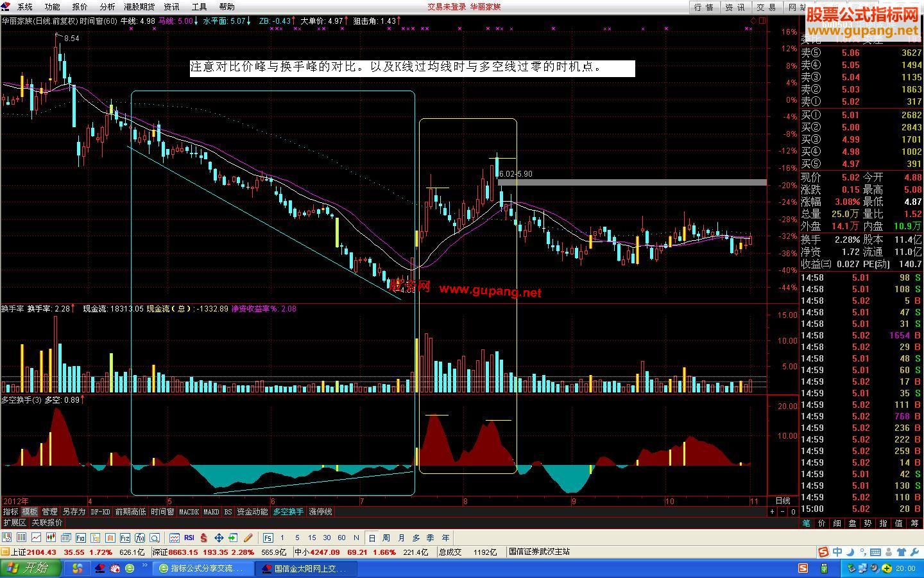Click the first toolbar icon with checklist

pos(6,538)
